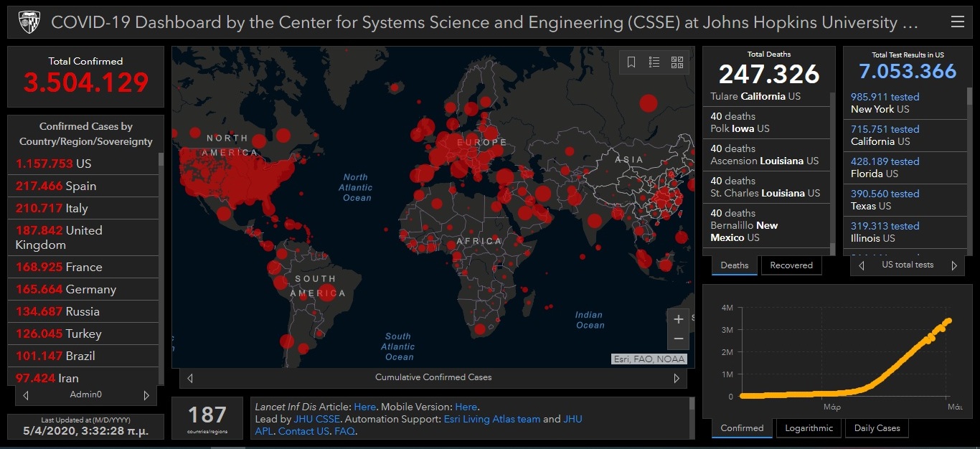The height and width of the screenshot is (449, 980).
Task: Click the map bookmarks icon
Action: [x=631, y=62]
